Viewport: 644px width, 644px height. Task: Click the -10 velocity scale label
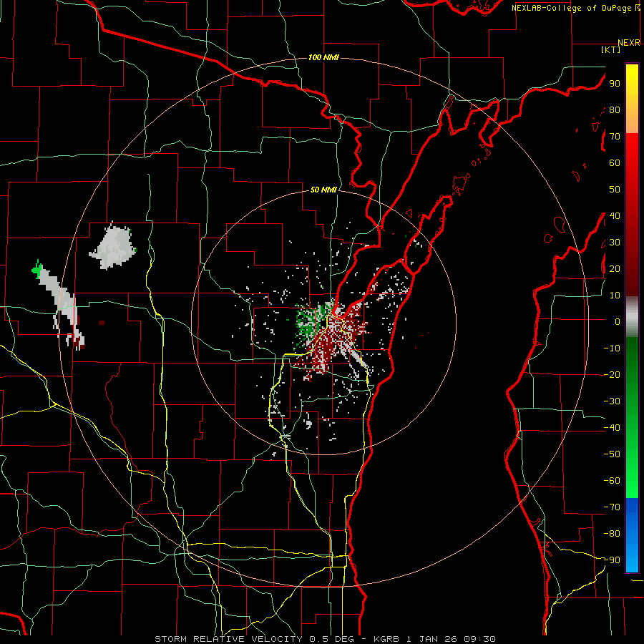tap(612, 348)
